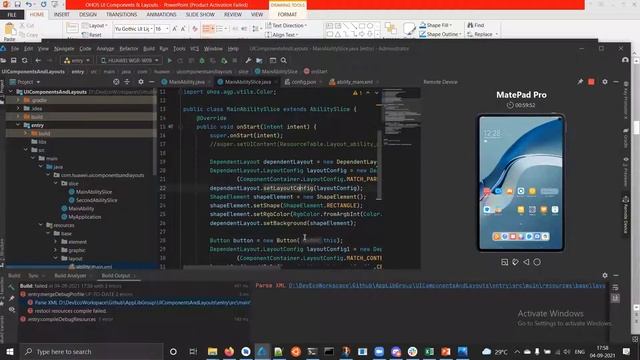Click the Project panel collapse-all icon

[127, 82]
